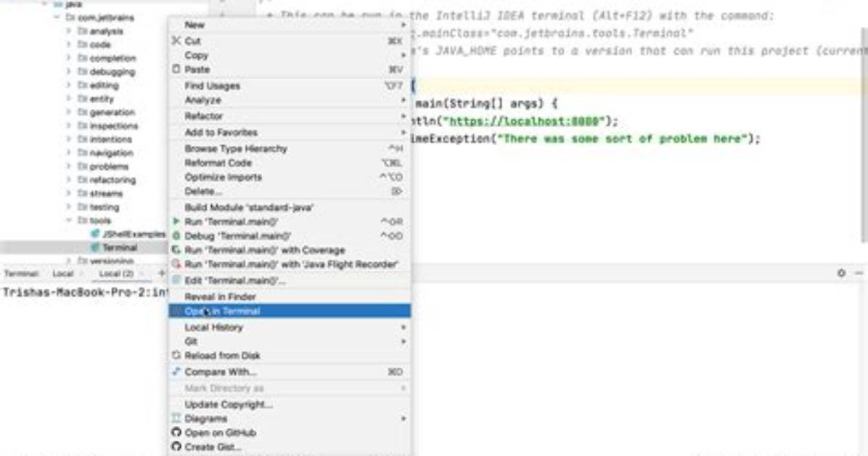Screen dimensions: 868x456
Task: Open the Refactor submenu
Action: [x=290, y=115]
